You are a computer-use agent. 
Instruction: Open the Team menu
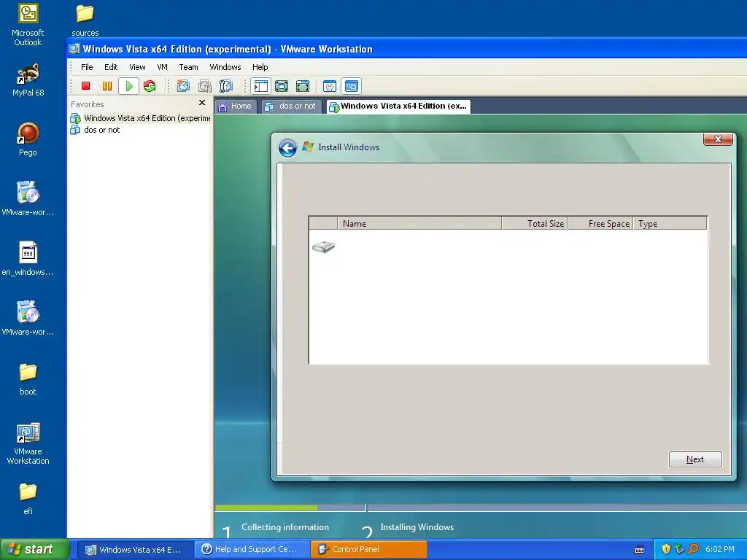pyautogui.click(x=188, y=67)
